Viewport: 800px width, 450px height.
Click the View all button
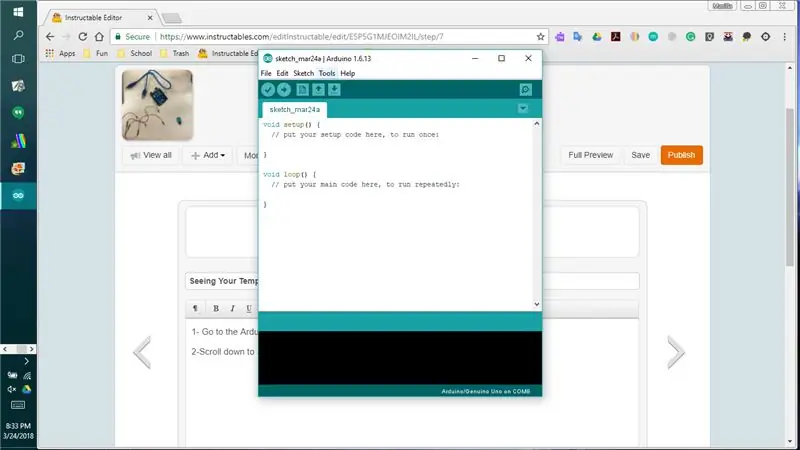[x=151, y=155]
